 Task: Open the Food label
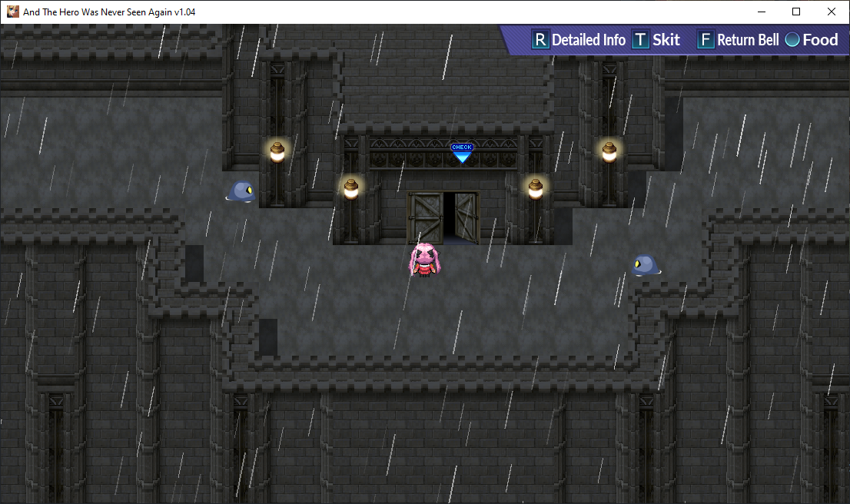(x=820, y=39)
